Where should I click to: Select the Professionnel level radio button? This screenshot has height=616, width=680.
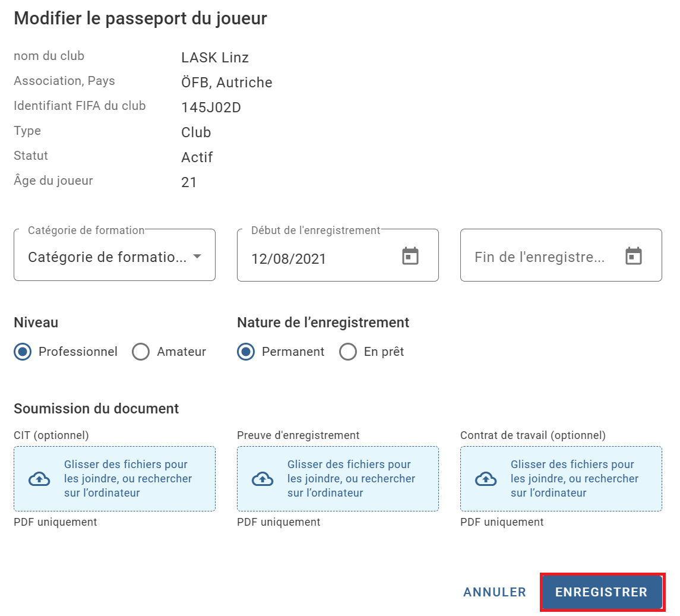[x=23, y=352]
